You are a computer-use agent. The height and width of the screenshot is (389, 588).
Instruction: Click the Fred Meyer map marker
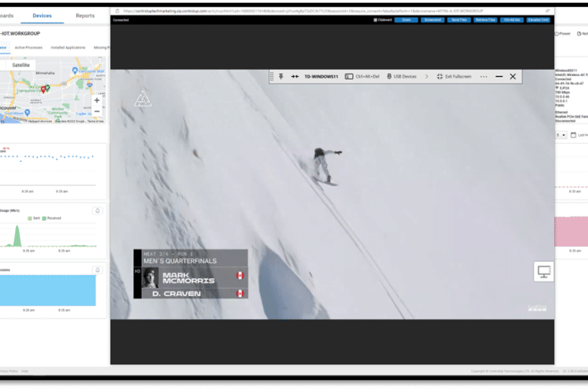coord(27,112)
